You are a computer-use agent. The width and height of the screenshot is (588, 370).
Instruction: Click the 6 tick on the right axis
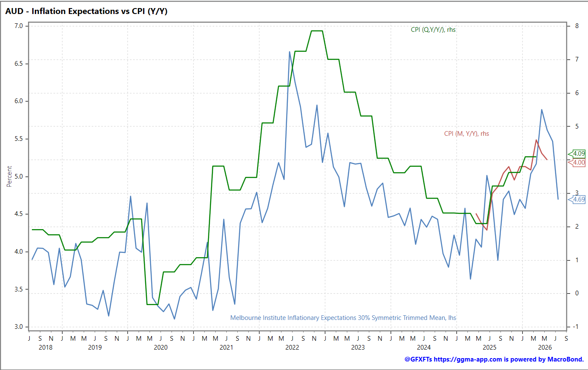click(x=577, y=93)
